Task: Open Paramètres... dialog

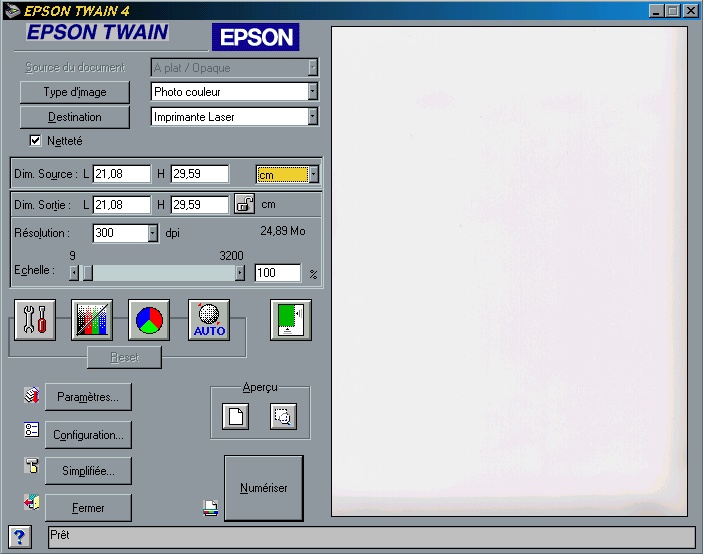Action: tap(88, 397)
